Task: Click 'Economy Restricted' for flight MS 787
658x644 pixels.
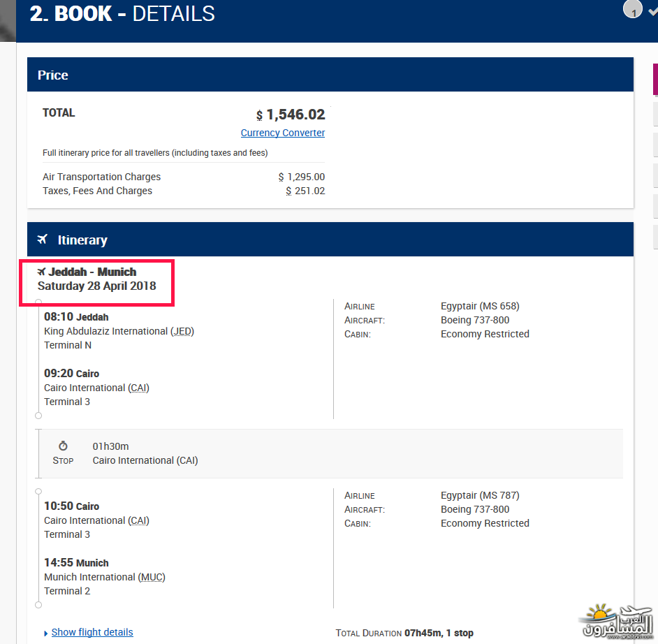Action: pos(485,522)
